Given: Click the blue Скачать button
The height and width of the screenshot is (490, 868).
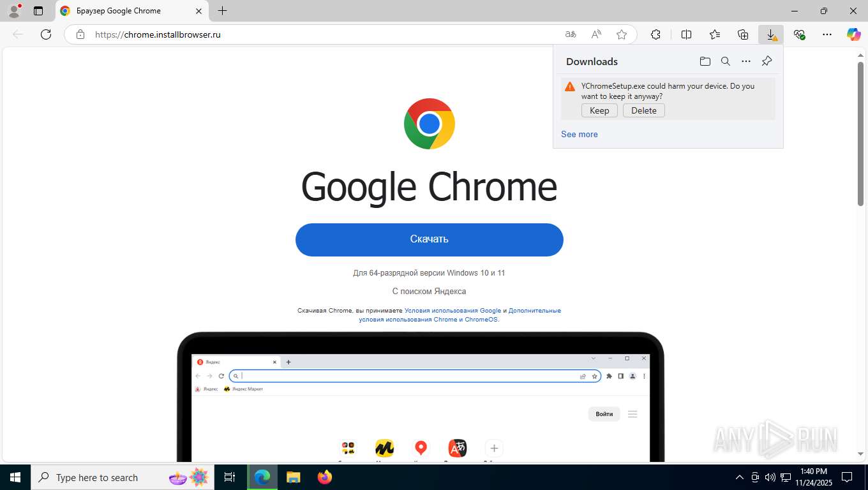Looking at the screenshot, I should point(430,240).
